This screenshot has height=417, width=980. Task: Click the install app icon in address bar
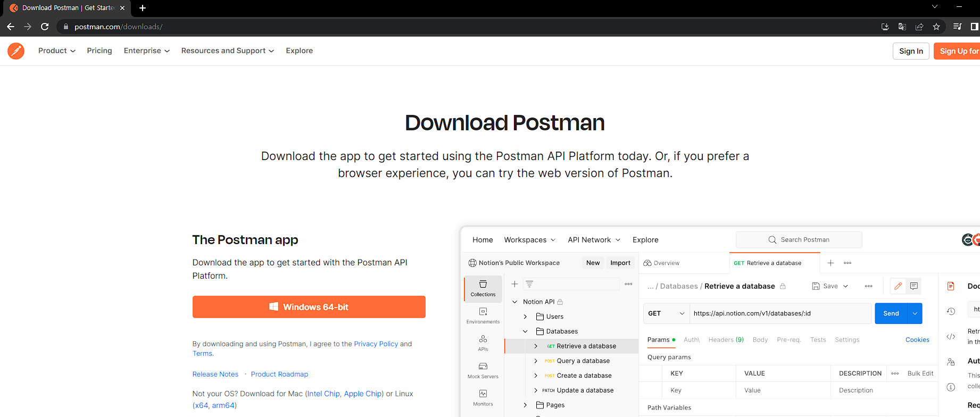pos(885,27)
